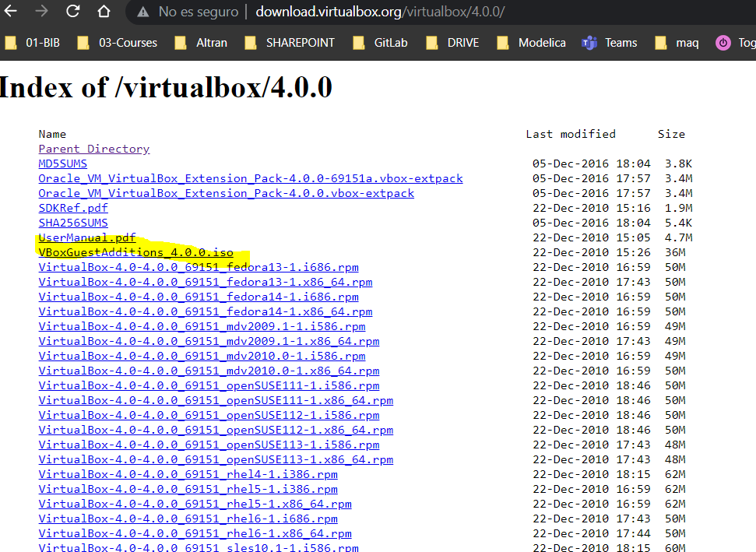Open the browser home page icon
Screen dimensions: 756x552
pos(104,11)
